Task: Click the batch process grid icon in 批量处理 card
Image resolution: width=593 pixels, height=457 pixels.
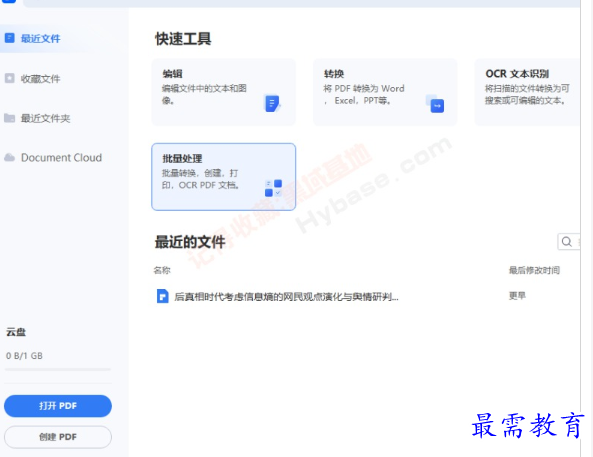Action: [x=273, y=188]
